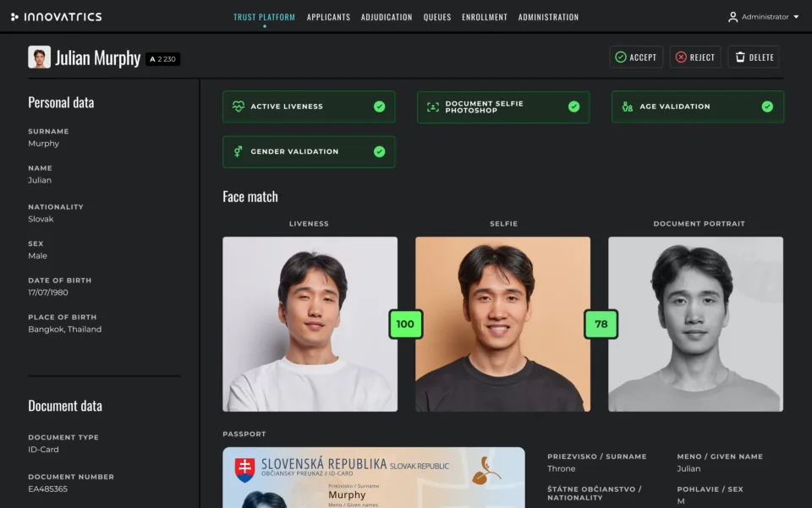The height and width of the screenshot is (508, 812).
Task: Click the Slovak ID-card image
Action: (373, 478)
